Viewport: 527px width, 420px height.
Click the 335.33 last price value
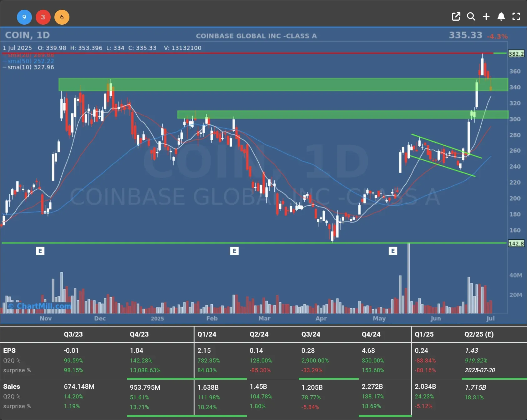466,35
